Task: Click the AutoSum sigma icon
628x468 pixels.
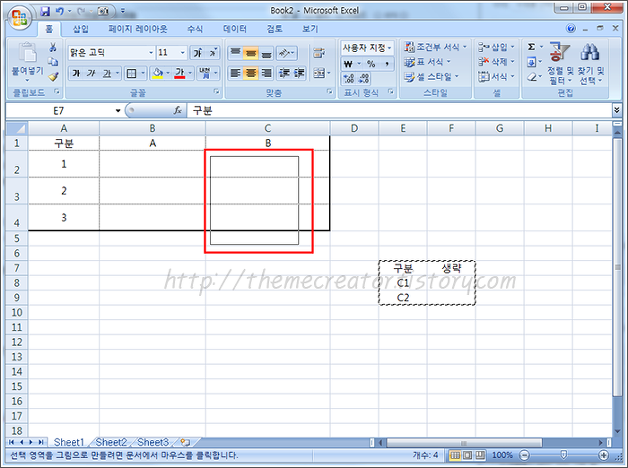Action: [x=531, y=47]
